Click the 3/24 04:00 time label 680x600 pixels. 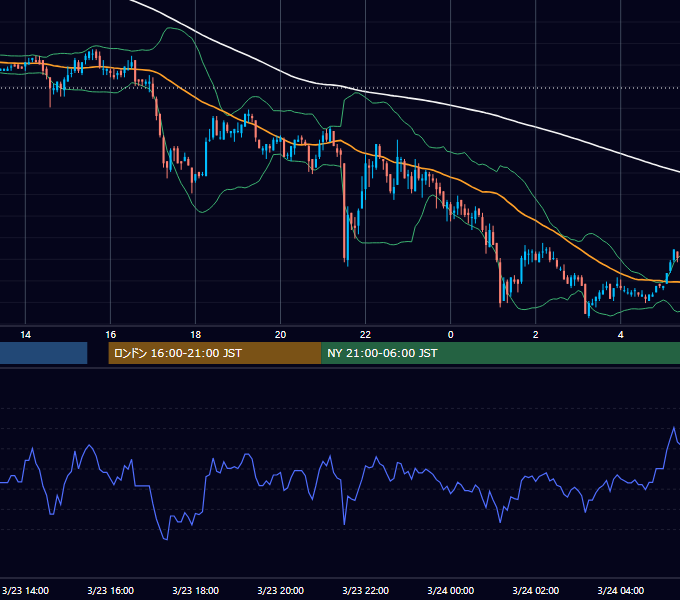(621, 590)
